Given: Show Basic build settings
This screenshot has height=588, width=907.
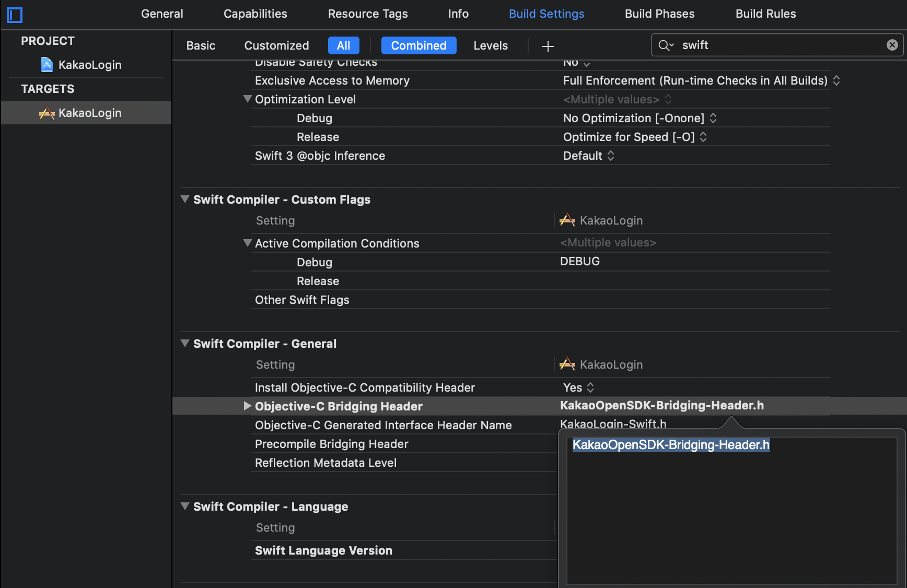Looking at the screenshot, I should 201,45.
